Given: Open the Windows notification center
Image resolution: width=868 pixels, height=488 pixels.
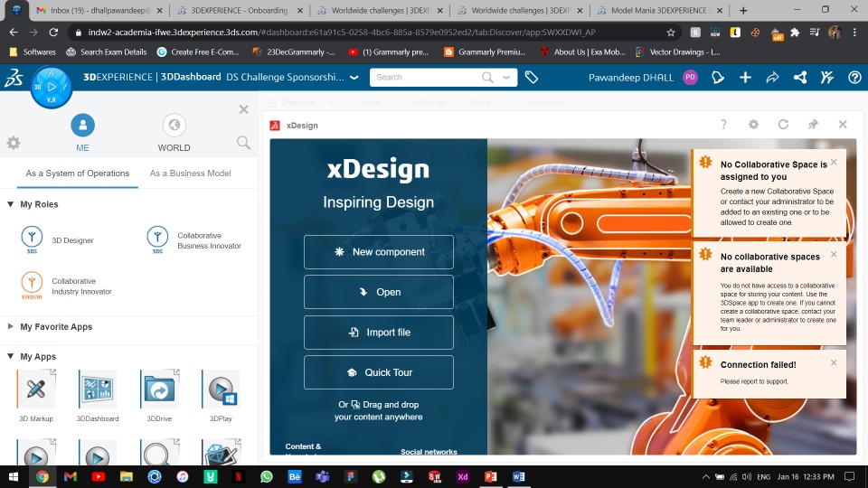Looking at the screenshot, I should 850,476.
